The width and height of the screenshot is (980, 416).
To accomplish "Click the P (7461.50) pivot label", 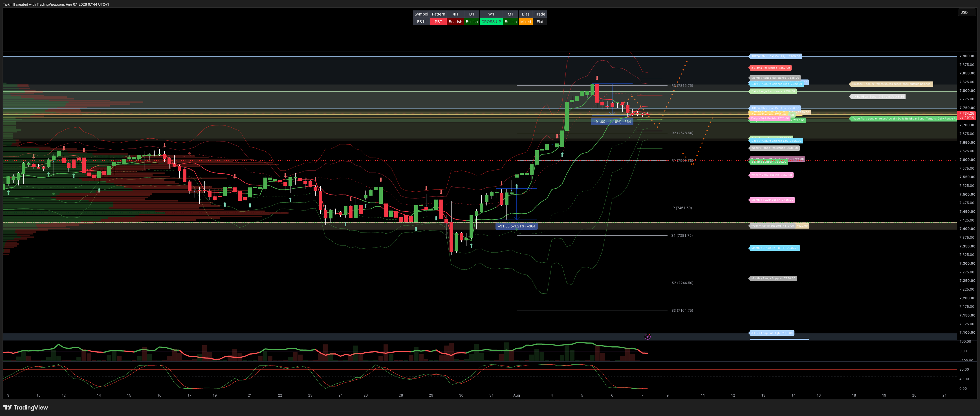I will [x=682, y=208].
